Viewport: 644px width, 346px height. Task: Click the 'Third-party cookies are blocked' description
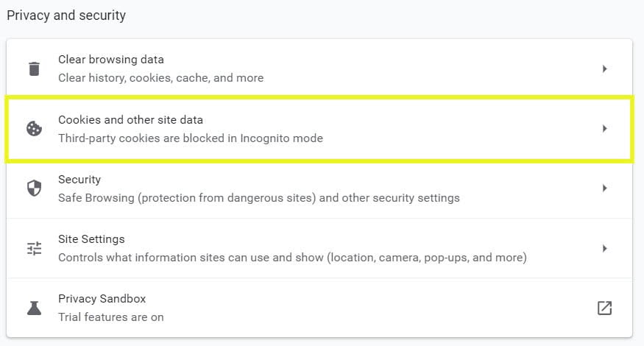coord(190,138)
